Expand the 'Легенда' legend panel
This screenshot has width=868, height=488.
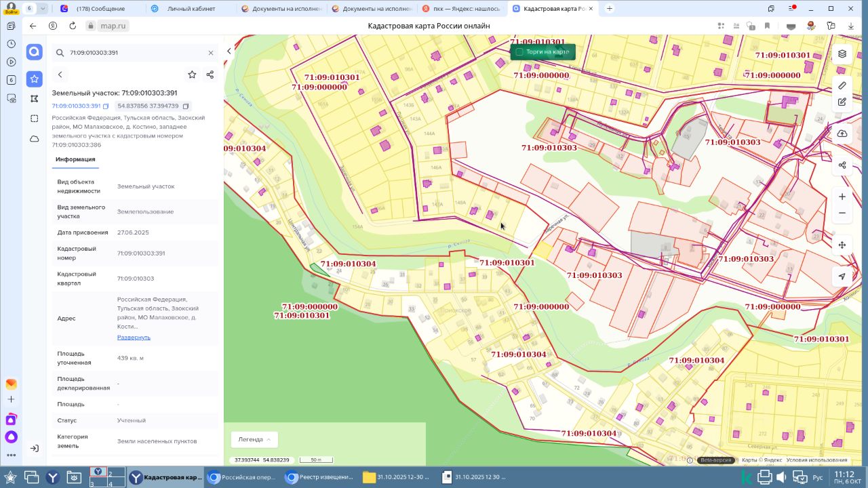click(254, 439)
